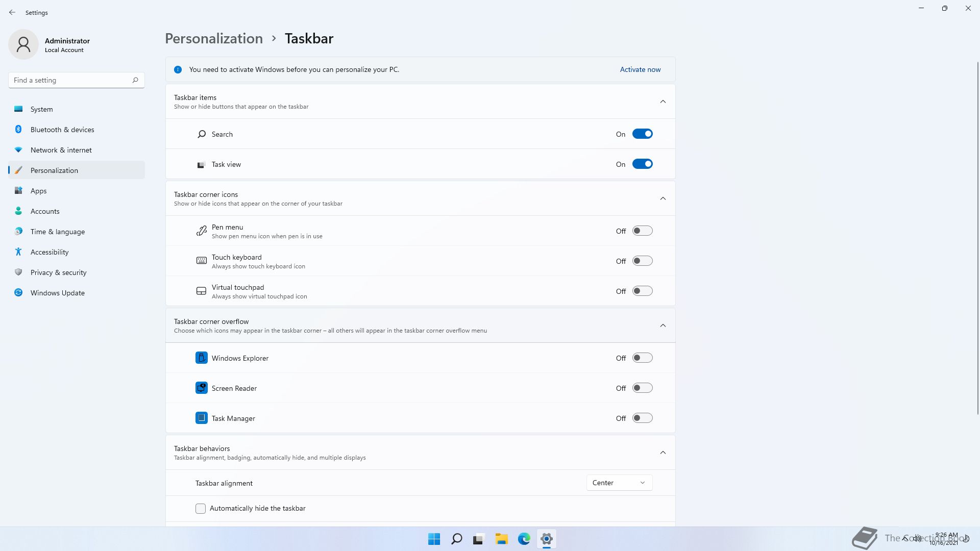Click the Windows Explorer app icon

click(x=202, y=358)
